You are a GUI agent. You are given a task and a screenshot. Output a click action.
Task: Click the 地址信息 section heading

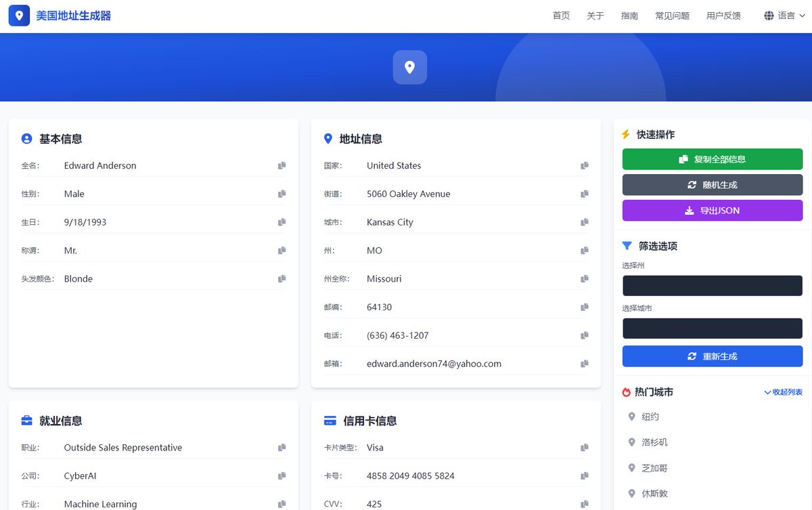pyautogui.click(x=361, y=139)
